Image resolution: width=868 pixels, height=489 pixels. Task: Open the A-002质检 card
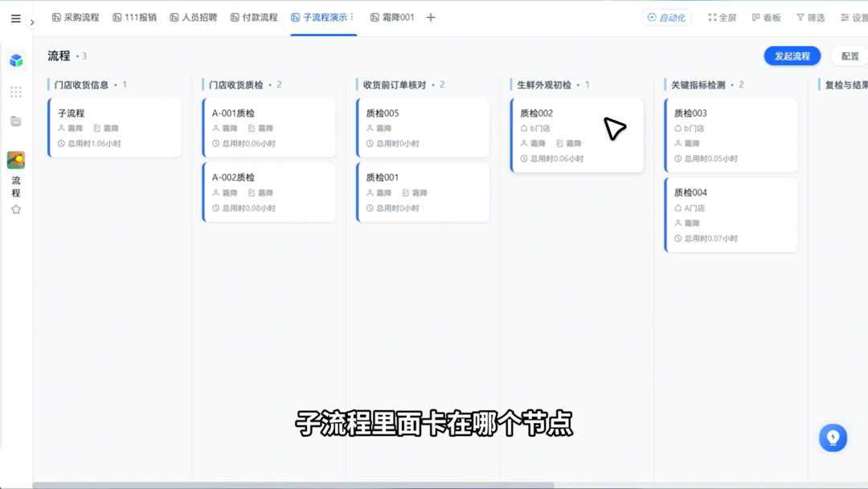(x=269, y=192)
